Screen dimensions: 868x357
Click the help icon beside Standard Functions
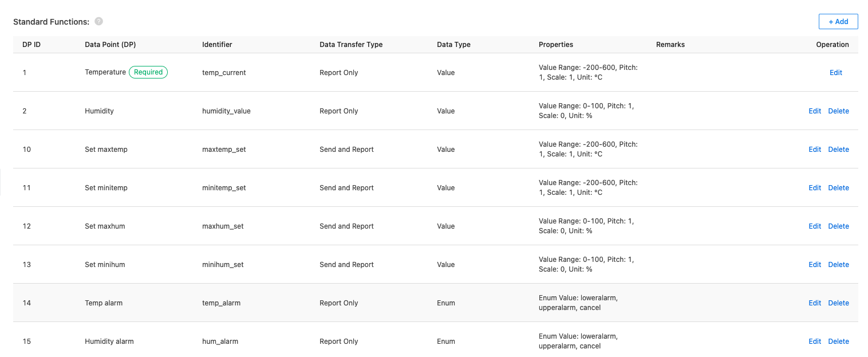[x=98, y=22]
